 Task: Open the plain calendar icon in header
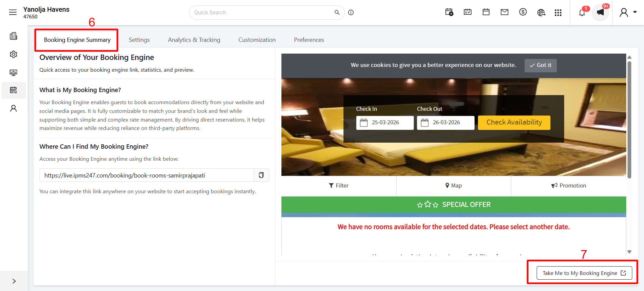click(486, 12)
